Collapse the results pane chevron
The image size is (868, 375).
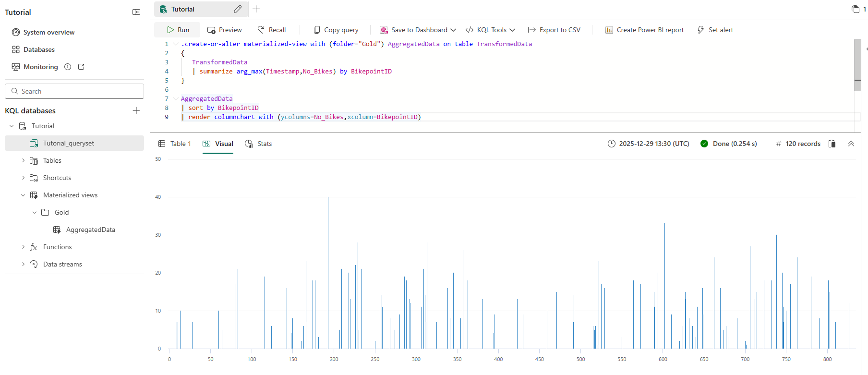click(x=851, y=144)
